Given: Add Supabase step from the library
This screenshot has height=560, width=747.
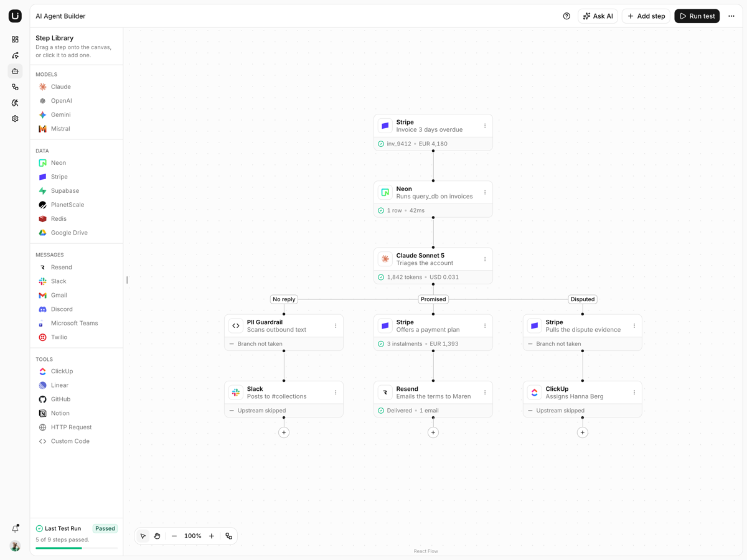Looking at the screenshot, I should 76,191.
